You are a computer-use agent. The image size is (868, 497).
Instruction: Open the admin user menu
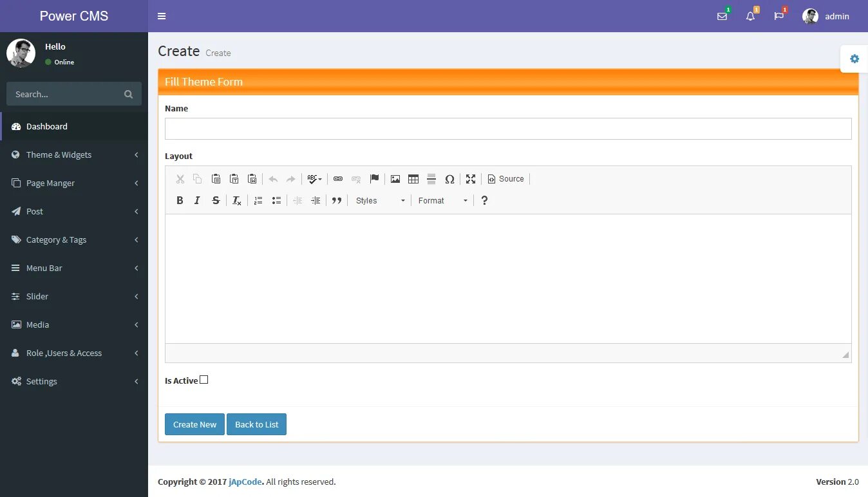coord(826,16)
